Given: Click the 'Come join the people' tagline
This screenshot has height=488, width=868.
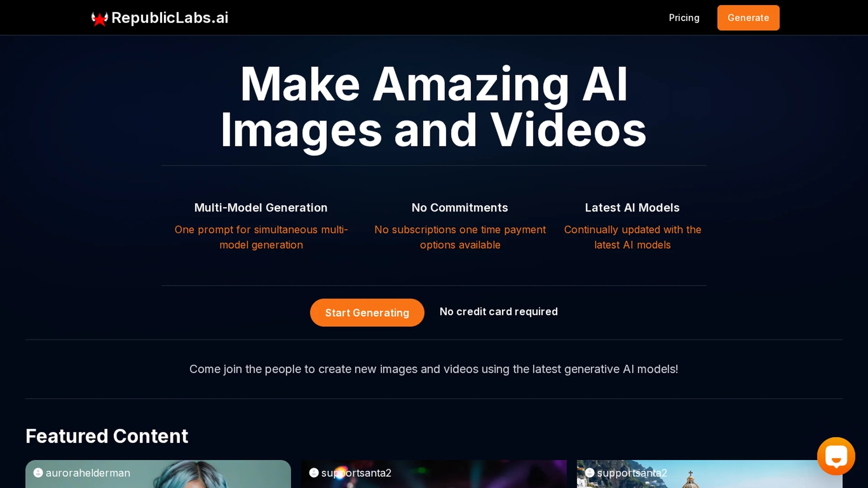Looking at the screenshot, I should pyautogui.click(x=434, y=369).
